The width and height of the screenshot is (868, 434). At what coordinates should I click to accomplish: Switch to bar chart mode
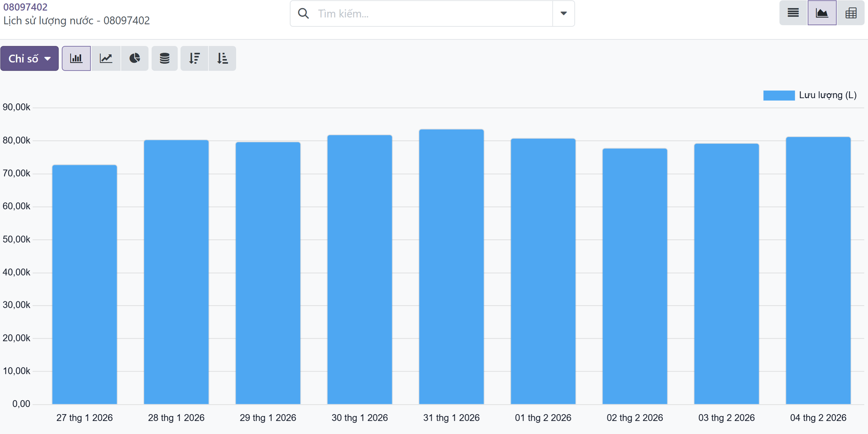(x=76, y=58)
